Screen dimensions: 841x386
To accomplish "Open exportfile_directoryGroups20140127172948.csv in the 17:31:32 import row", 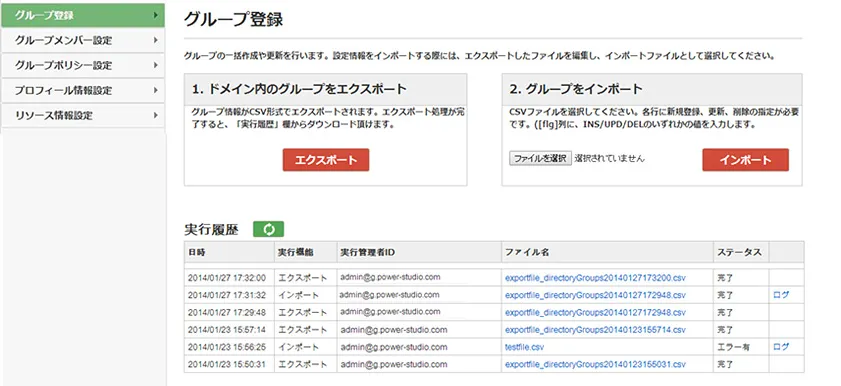I will tap(595, 295).
